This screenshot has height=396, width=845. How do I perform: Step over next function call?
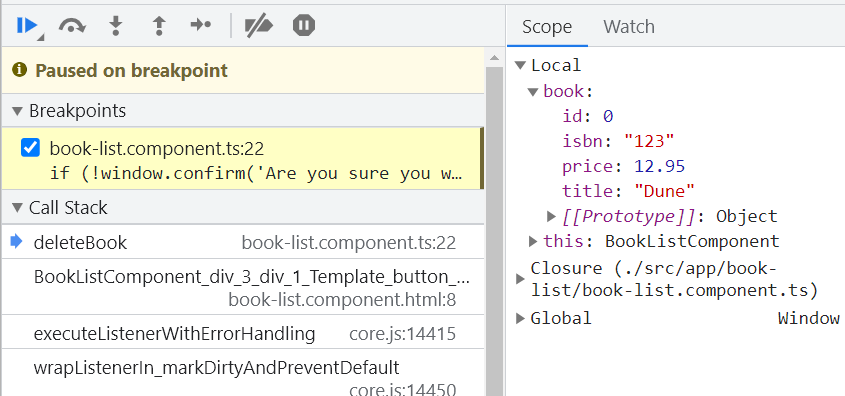[x=72, y=25]
